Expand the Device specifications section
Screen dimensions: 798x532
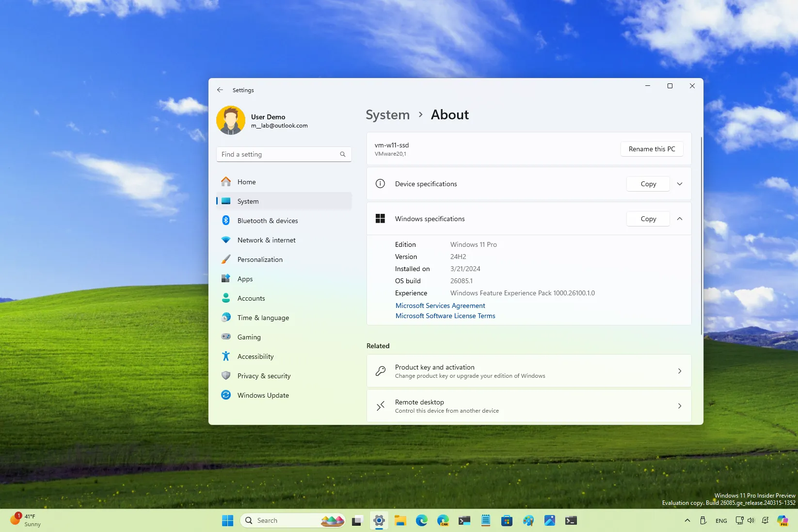click(x=680, y=184)
